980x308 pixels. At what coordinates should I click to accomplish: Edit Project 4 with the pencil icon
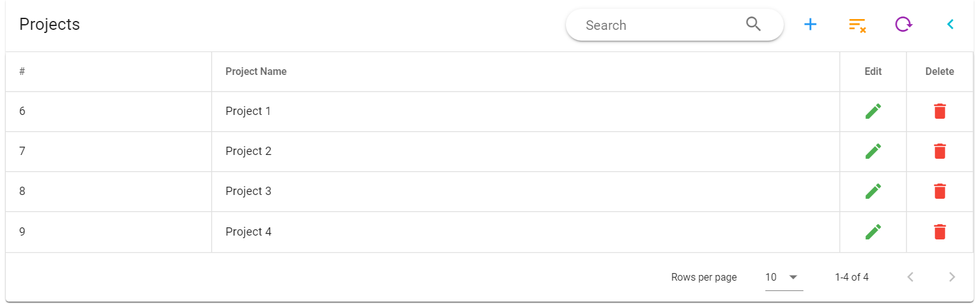click(x=873, y=232)
